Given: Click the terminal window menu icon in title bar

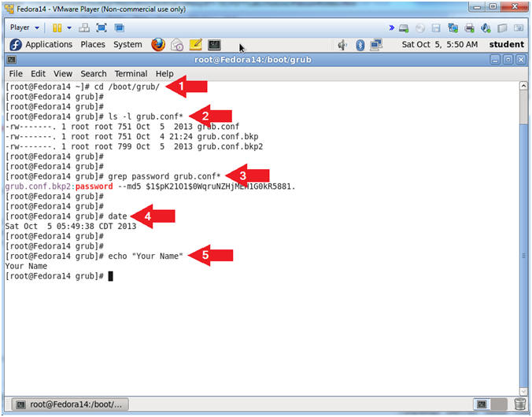Looking at the screenshot, I should [x=12, y=60].
